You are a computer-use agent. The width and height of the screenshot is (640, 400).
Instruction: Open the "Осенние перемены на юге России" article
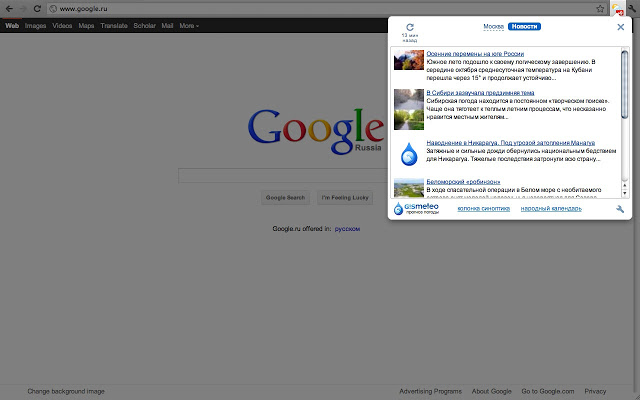tap(475, 53)
